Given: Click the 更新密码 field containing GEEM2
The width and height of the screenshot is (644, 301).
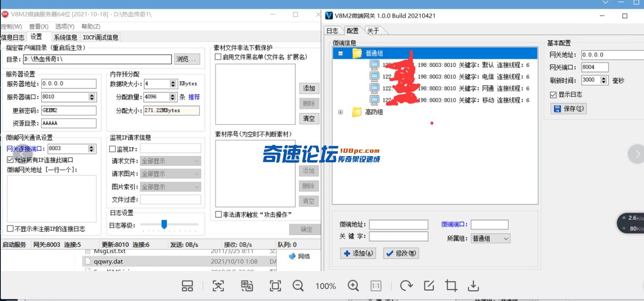Looking at the screenshot, I should 69,111.
